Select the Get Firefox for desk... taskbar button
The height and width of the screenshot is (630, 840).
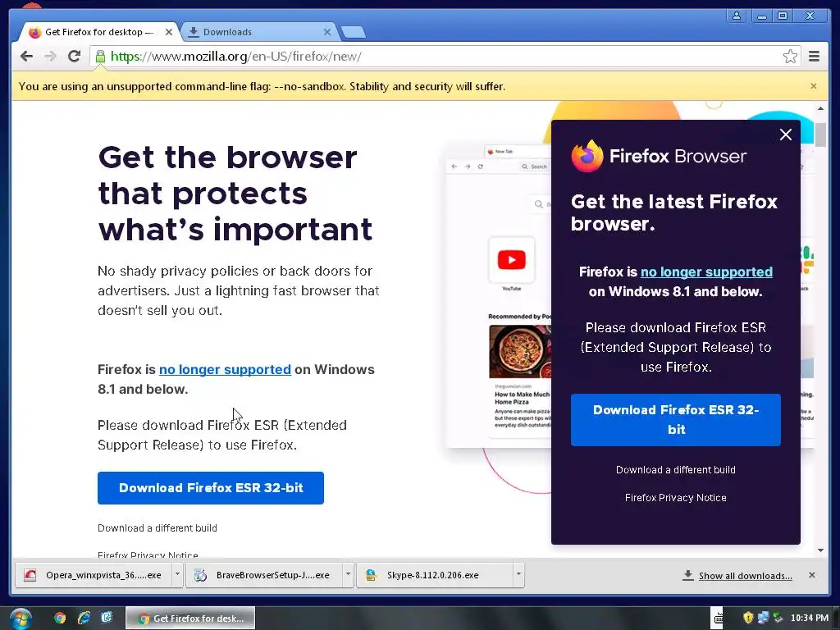click(x=190, y=619)
